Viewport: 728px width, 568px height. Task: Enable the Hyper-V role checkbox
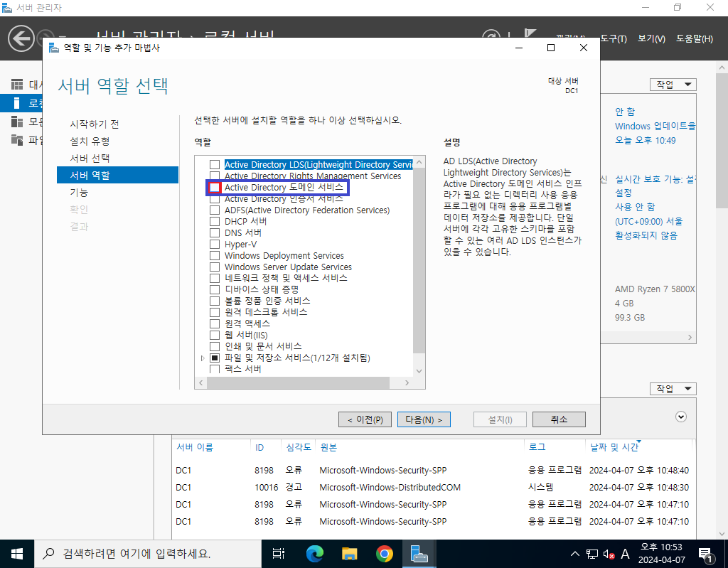(x=215, y=245)
